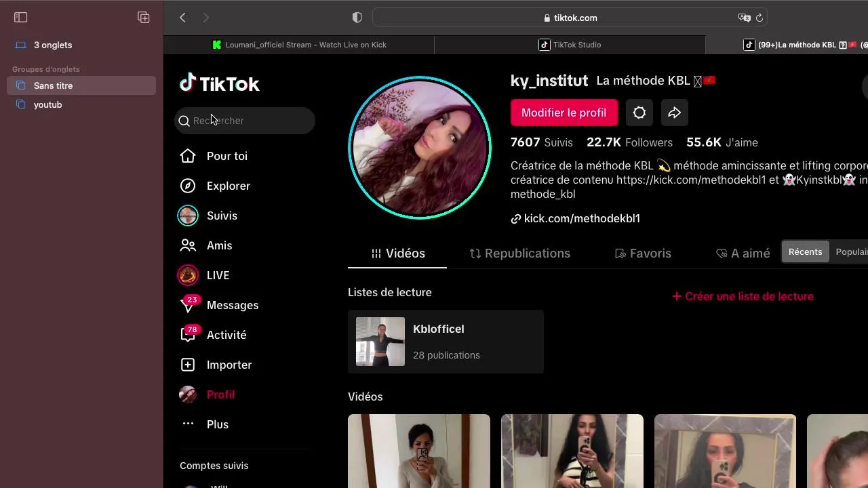Open the Amis page
The image size is (868, 488).
pyautogui.click(x=205, y=245)
